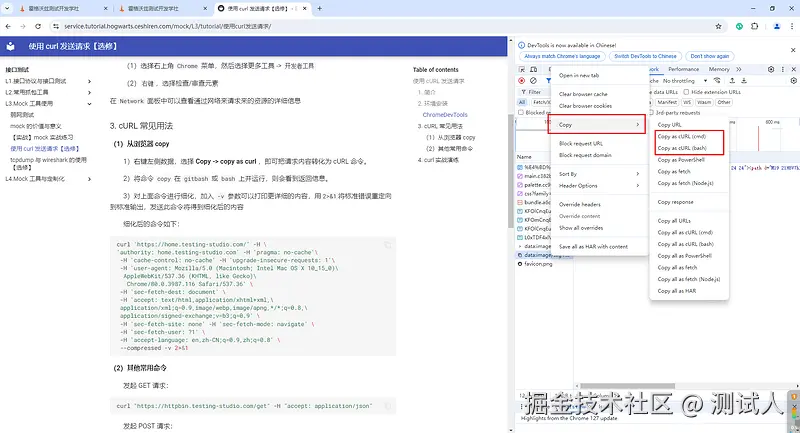The image size is (800, 433).
Task: Click the DevTools horizontal scrollbar thumb
Action: pos(628,386)
